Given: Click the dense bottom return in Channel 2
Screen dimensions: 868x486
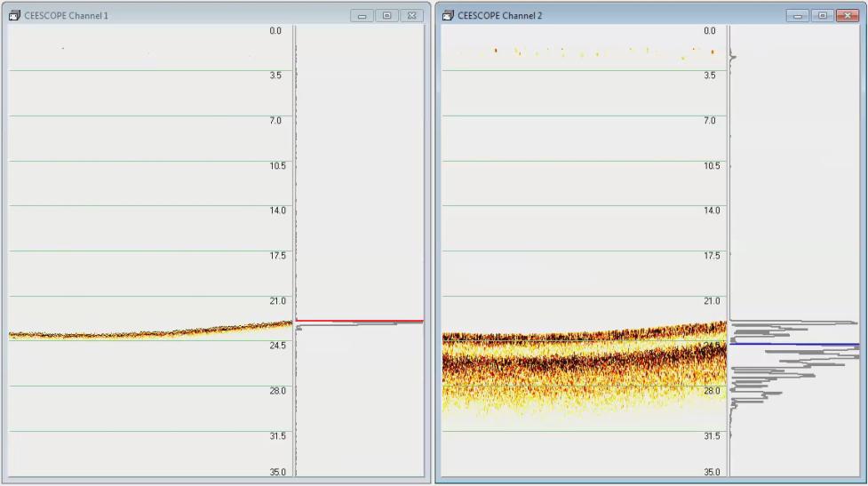Looking at the screenshot, I should [584, 360].
